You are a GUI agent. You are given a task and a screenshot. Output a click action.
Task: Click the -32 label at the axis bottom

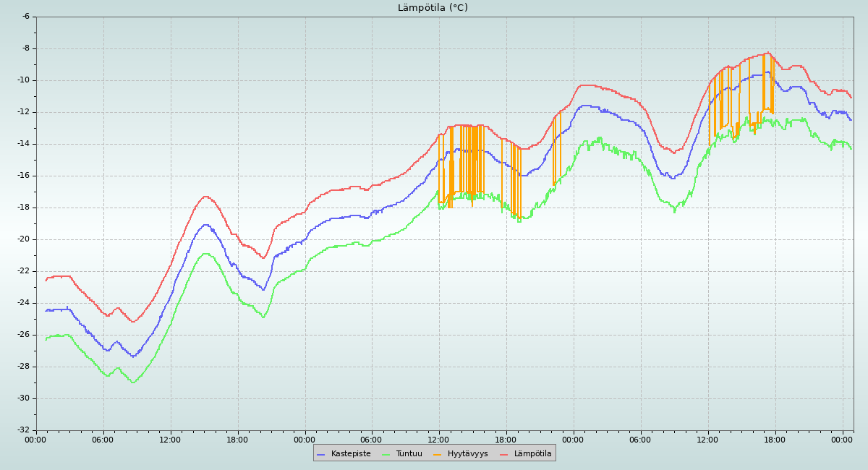(x=23, y=430)
